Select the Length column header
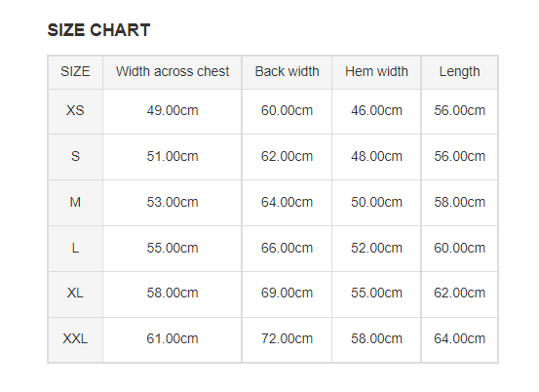Viewport: 539px width, 392px height. [x=460, y=72]
